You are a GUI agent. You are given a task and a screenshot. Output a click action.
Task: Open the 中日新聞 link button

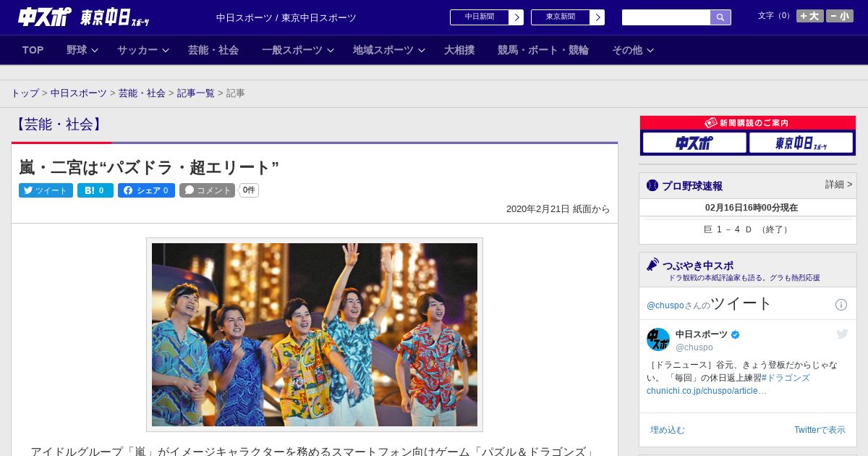(480, 17)
